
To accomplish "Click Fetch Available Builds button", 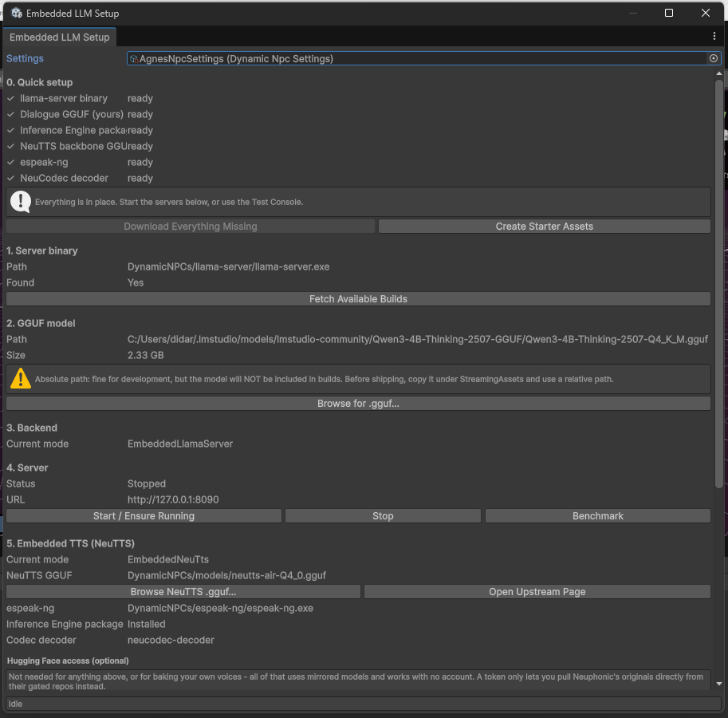I will point(358,299).
